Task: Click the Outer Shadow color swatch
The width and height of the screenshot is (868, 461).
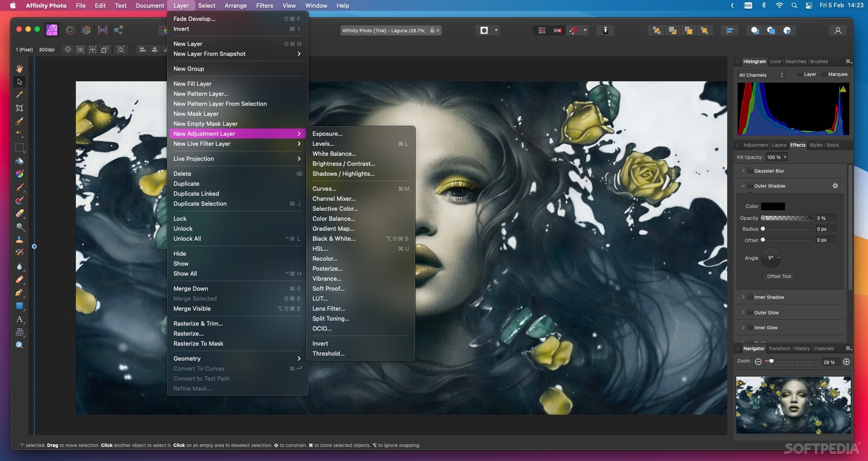Action: click(773, 206)
